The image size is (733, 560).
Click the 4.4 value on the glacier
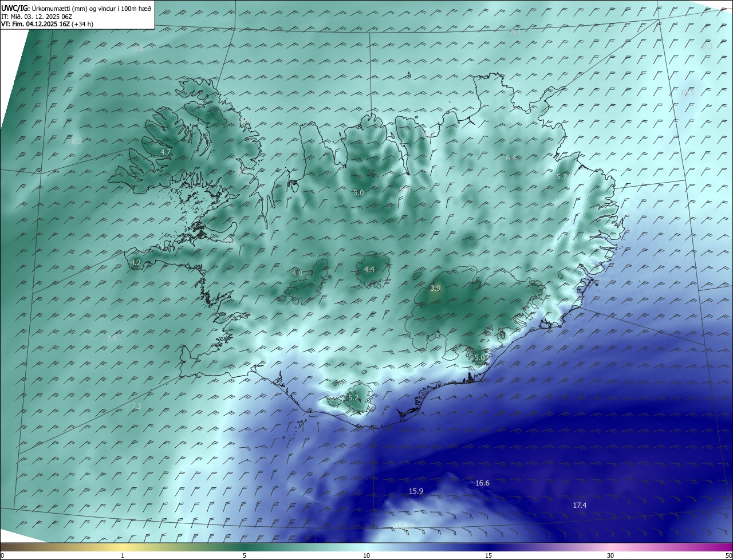[x=369, y=269]
